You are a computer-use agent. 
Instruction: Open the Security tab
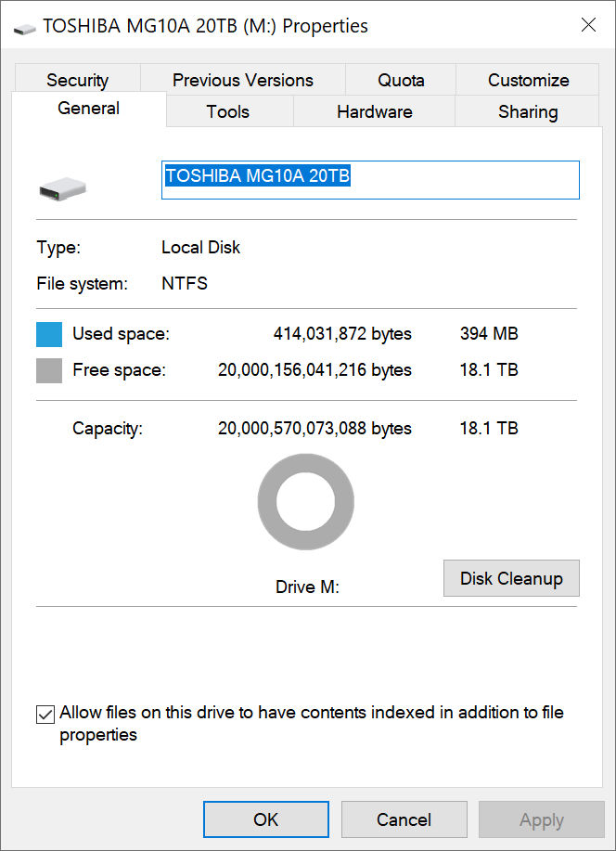[x=77, y=80]
